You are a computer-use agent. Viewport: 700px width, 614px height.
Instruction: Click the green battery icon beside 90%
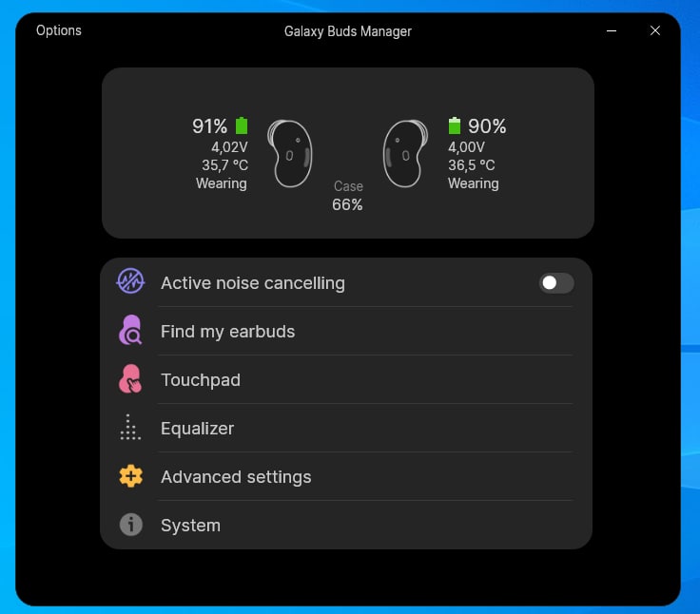coord(455,125)
